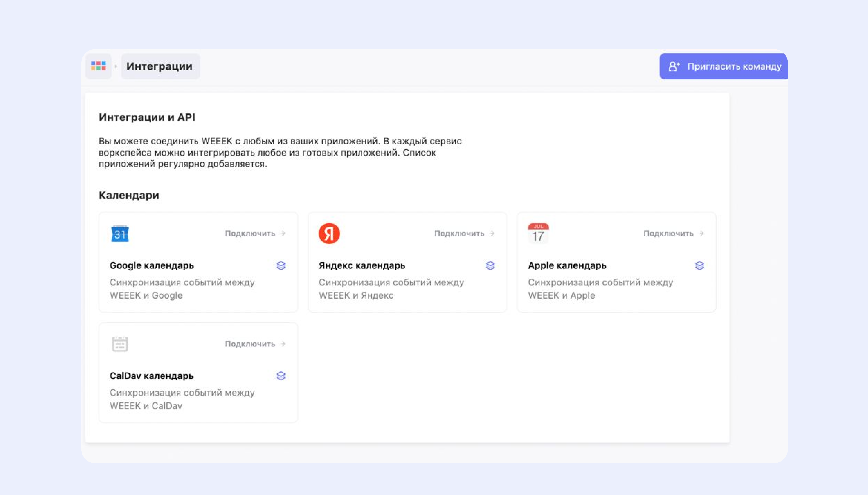Select the Интеграции breadcrumb tab

coord(160,66)
